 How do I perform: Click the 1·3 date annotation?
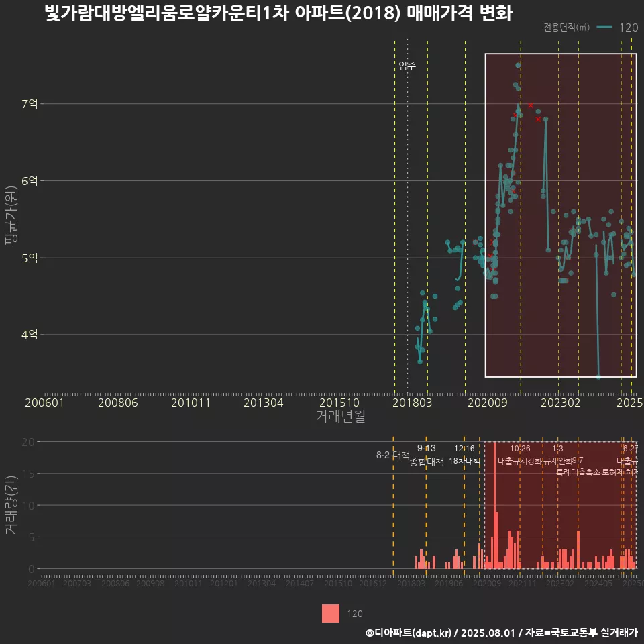(557, 449)
